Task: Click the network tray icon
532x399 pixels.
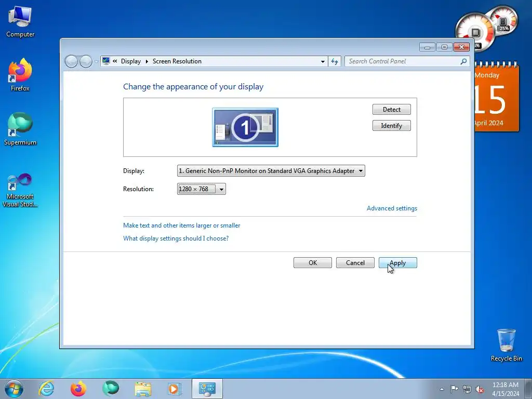Action: pyautogui.click(x=467, y=389)
